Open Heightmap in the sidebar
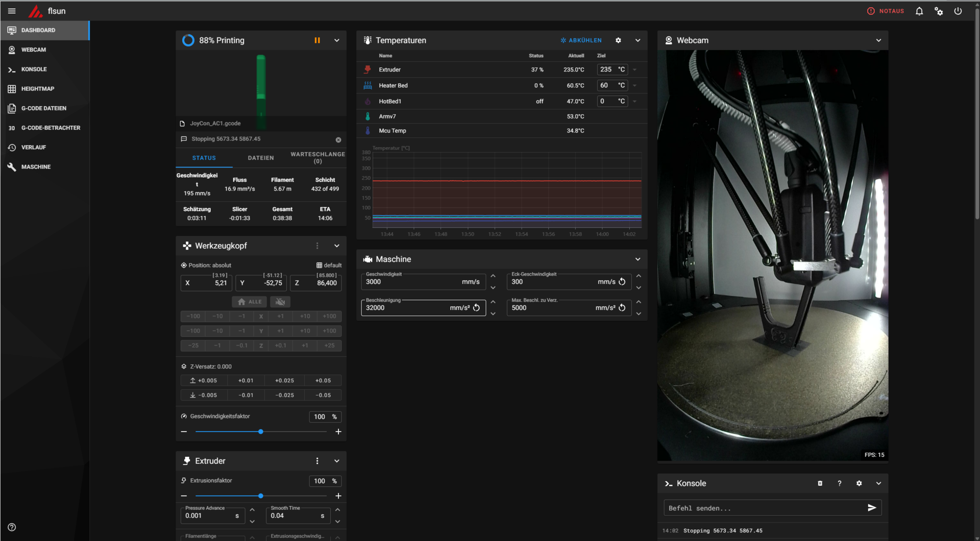The width and height of the screenshot is (980, 541). pyautogui.click(x=37, y=89)
